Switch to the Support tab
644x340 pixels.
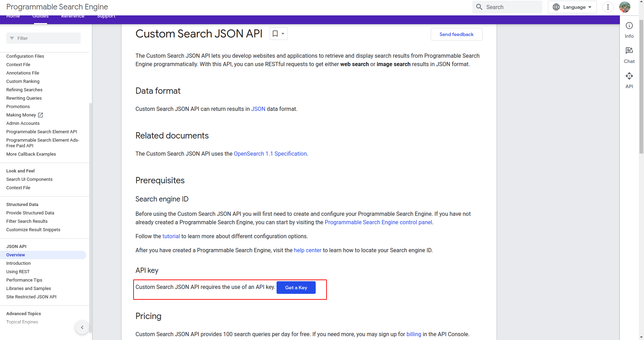[x=106, y=16]
